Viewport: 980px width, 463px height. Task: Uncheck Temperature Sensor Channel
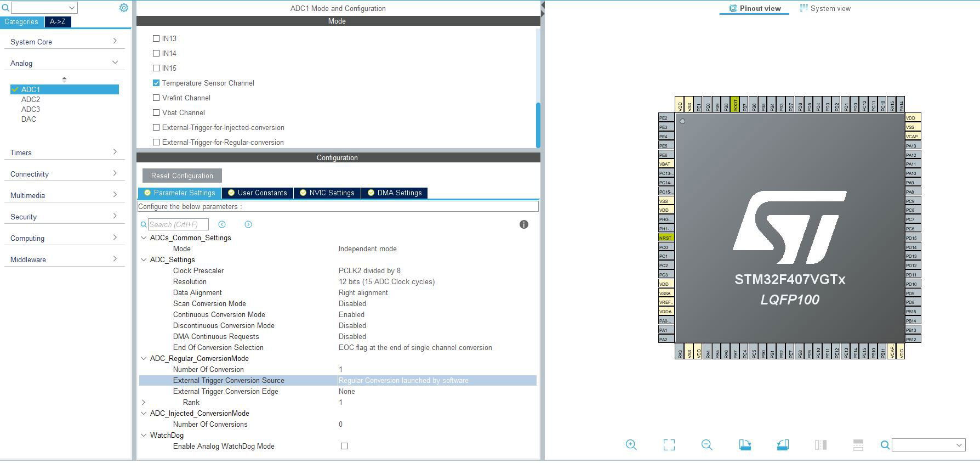point(156,83)
